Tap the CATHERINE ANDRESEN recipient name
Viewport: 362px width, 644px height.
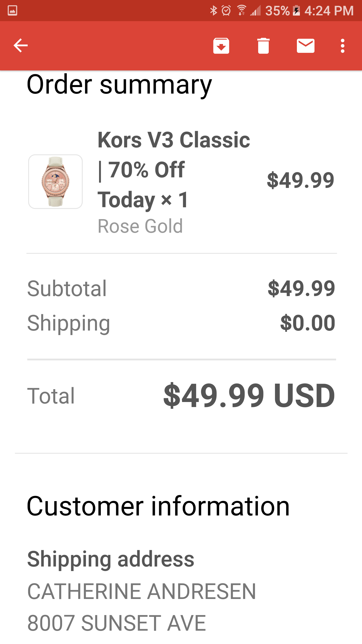click(142, 591)
